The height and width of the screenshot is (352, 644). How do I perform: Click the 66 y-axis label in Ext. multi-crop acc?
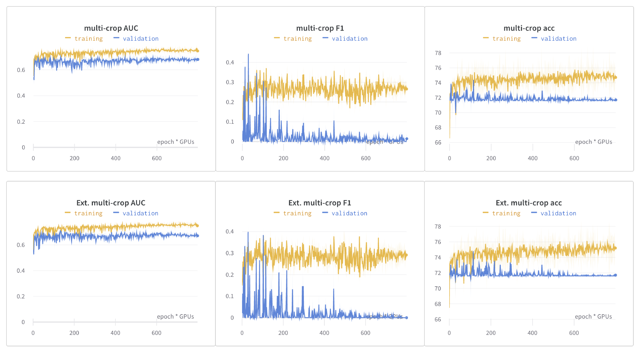[438, 319]
